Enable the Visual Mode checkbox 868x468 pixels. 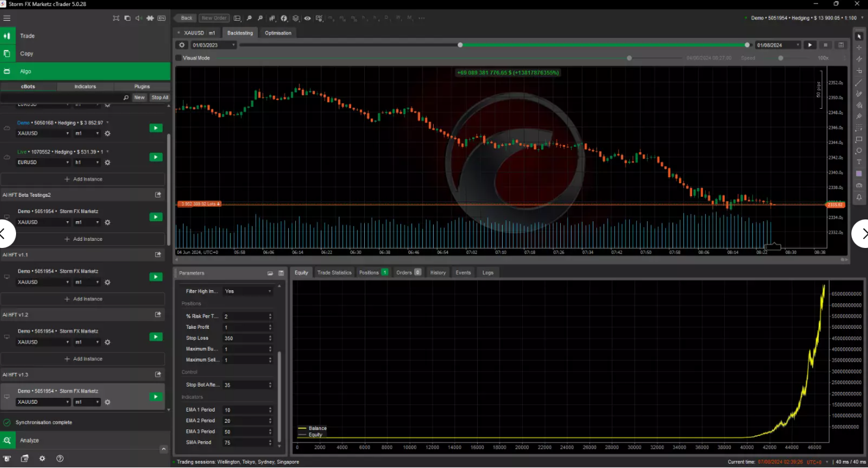click(x=178, y=58)
